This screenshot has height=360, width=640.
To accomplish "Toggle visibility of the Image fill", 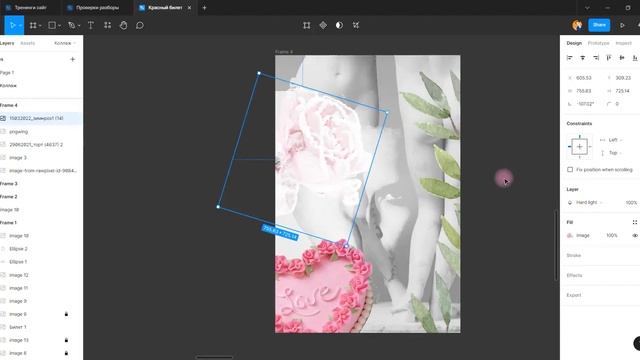I will tap(635, 236).
